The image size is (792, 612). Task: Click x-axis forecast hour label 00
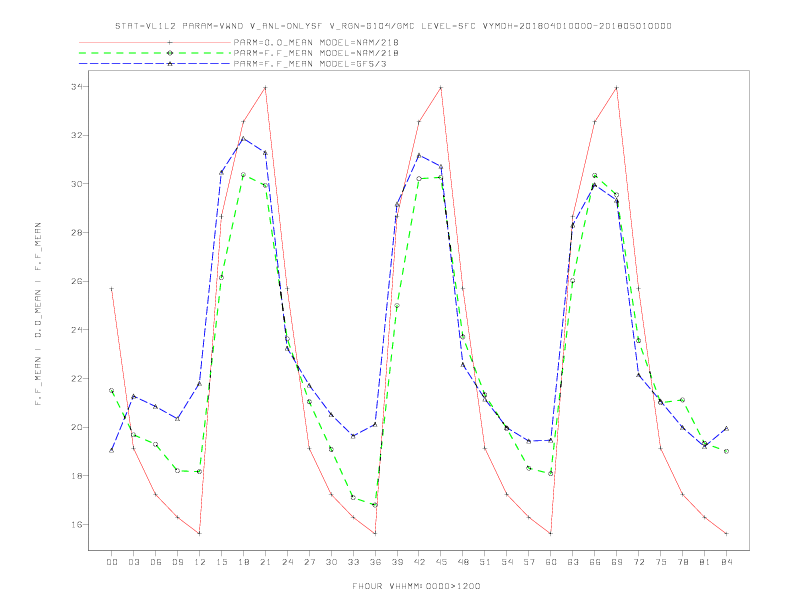coord(112,562)
